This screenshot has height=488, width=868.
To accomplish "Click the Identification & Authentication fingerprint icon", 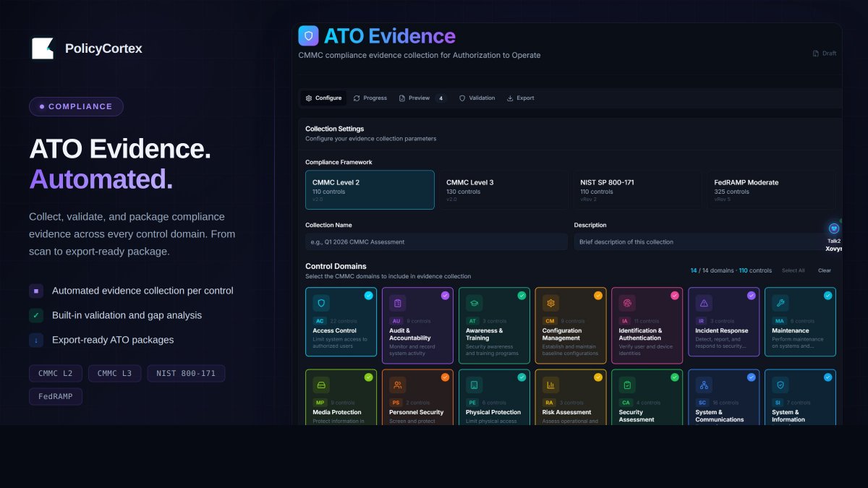I will 628,303.
